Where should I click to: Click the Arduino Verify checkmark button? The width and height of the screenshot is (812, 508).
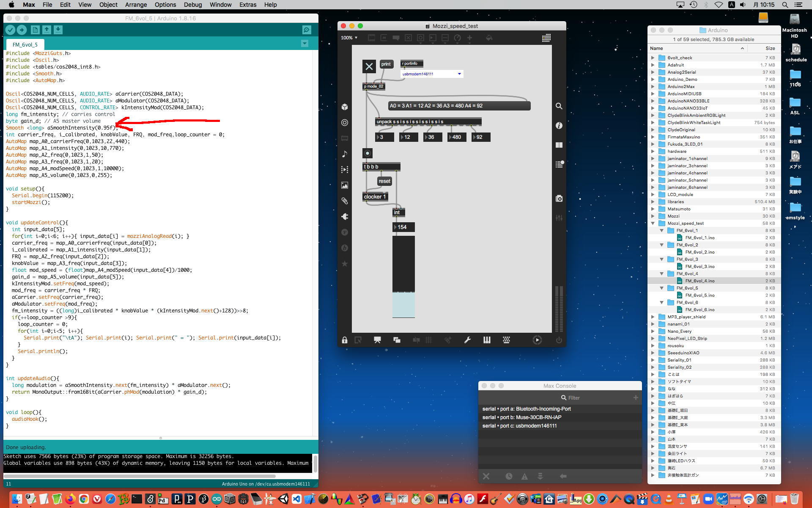coord(10,30)
